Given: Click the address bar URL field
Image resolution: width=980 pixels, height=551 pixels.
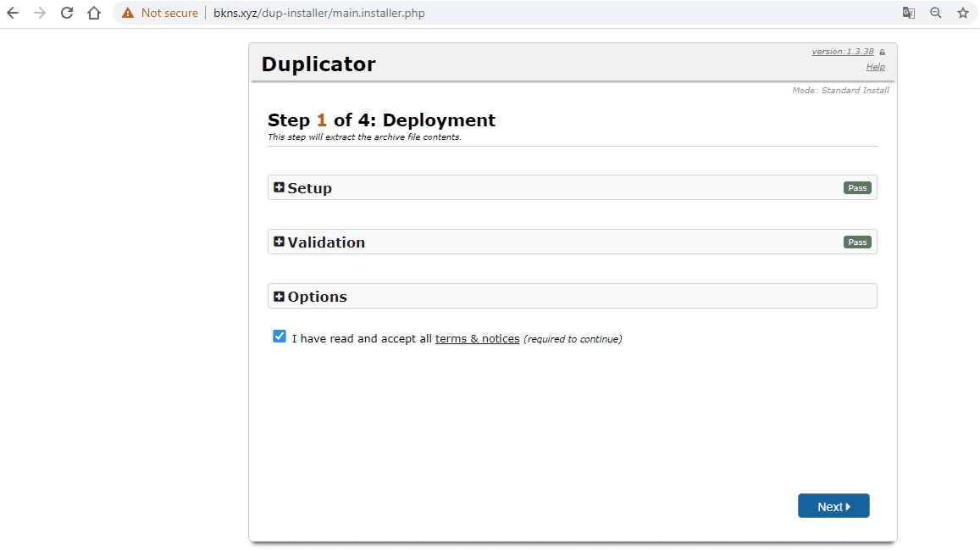Looking at the screenshot, I should [x=508, y=13].
